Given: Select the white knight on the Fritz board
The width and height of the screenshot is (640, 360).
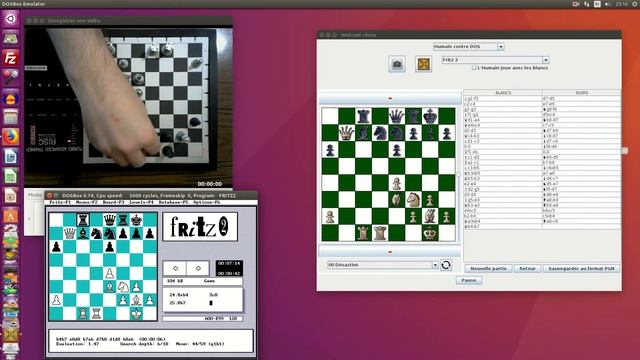Looking at the screenshot, I should (x=123, y=287).
